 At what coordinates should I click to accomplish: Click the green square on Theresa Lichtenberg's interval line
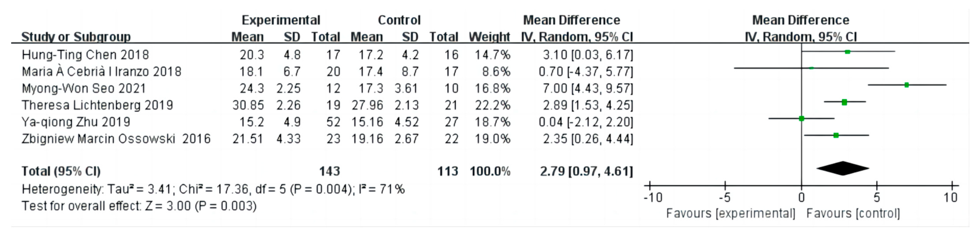[x=845, y=102]
